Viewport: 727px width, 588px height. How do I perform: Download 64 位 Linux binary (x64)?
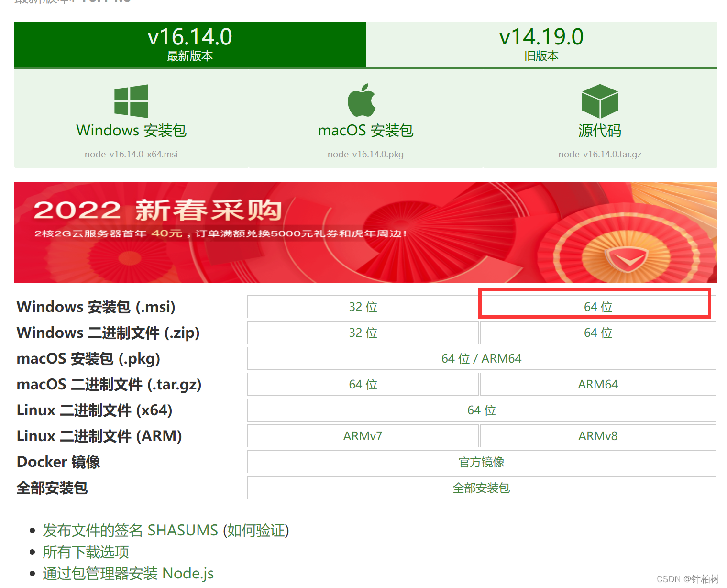pos(482,410)
